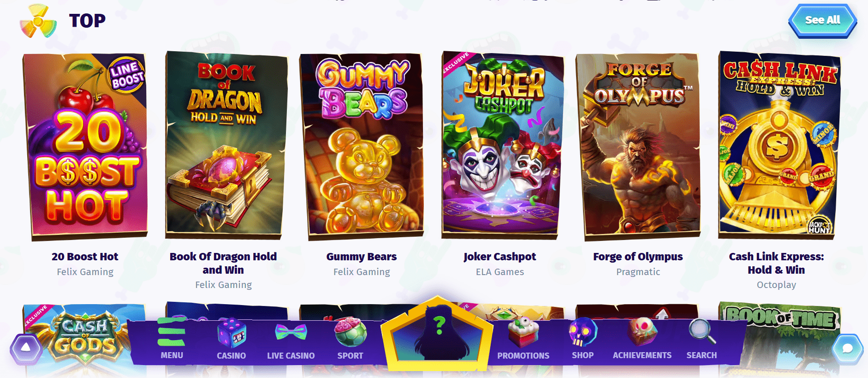868x378 pixels.
Task: Open the hamburger Menu icon
Action: [172, 332]
